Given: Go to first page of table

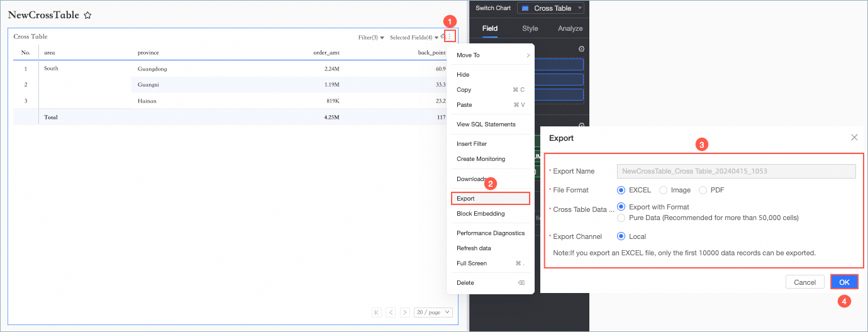Looking at the screenshot, I should point(376,312).
